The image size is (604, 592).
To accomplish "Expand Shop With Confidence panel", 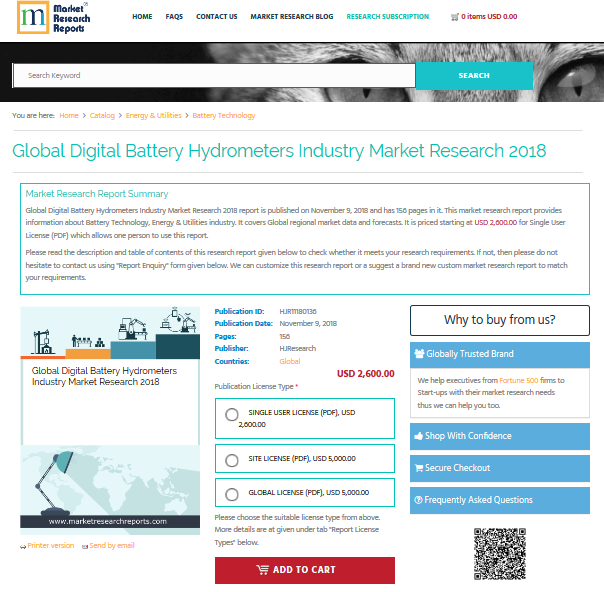I will 500,436.
